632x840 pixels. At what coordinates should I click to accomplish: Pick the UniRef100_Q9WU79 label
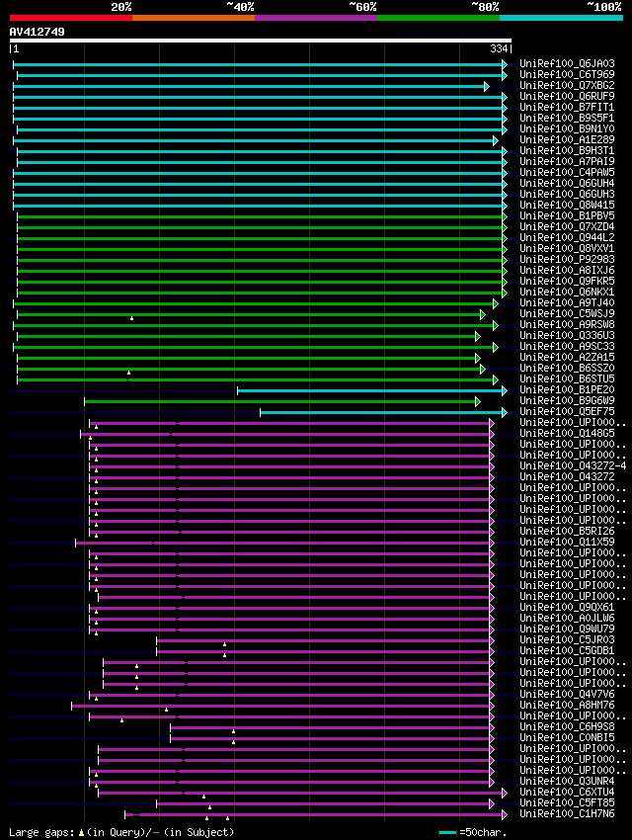click(x=567, y=629)
